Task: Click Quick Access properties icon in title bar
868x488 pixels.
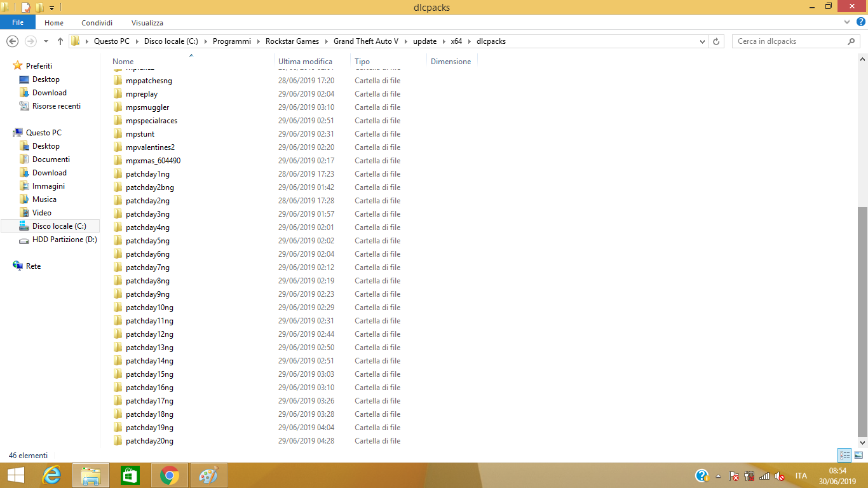Action: coord(26,8)
